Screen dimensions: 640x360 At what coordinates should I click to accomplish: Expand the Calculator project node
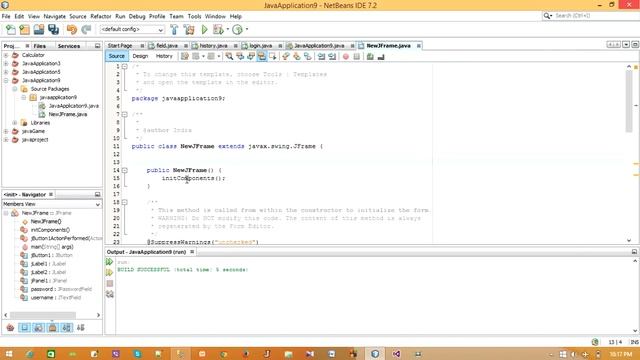tap(6, 55)
